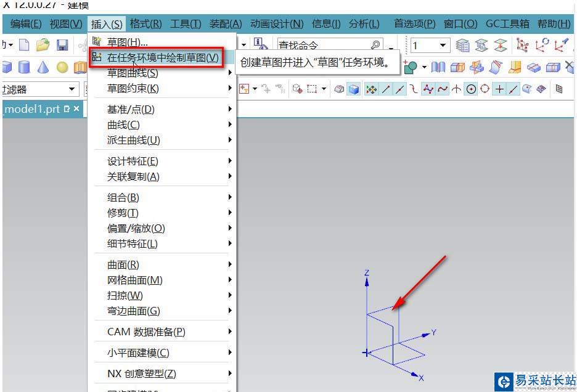Select the Cone primitive tool

(43, 67)
